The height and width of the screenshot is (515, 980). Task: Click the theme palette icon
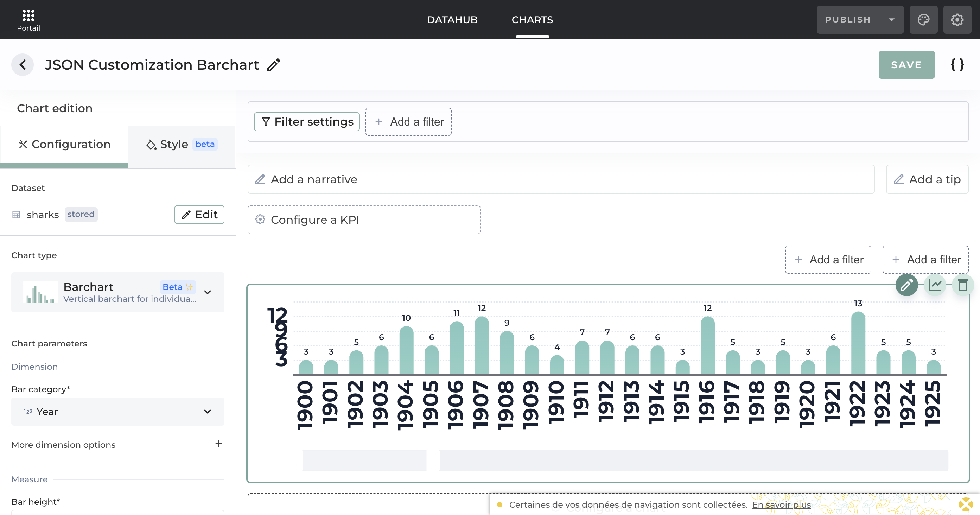(x=923, y=20)
